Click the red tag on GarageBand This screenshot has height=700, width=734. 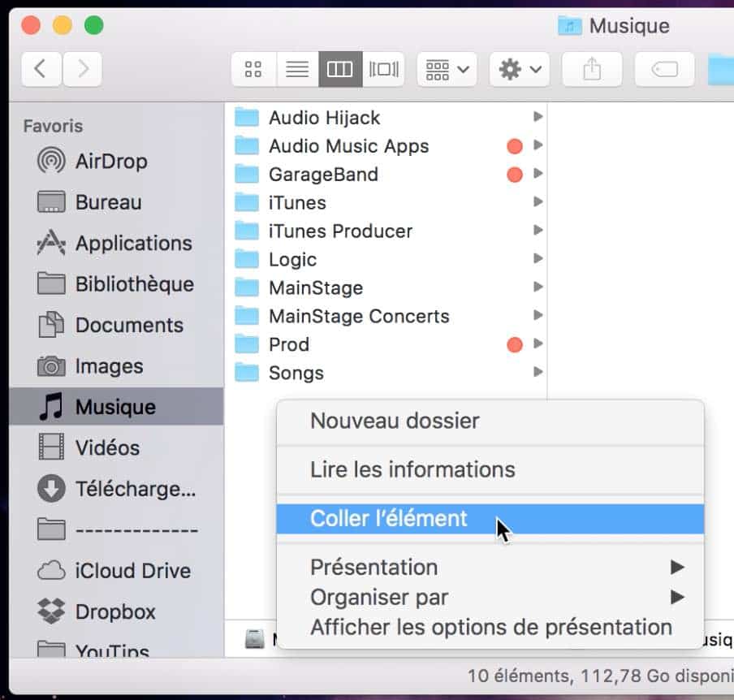pyautogui.click(x=515, y=175)
